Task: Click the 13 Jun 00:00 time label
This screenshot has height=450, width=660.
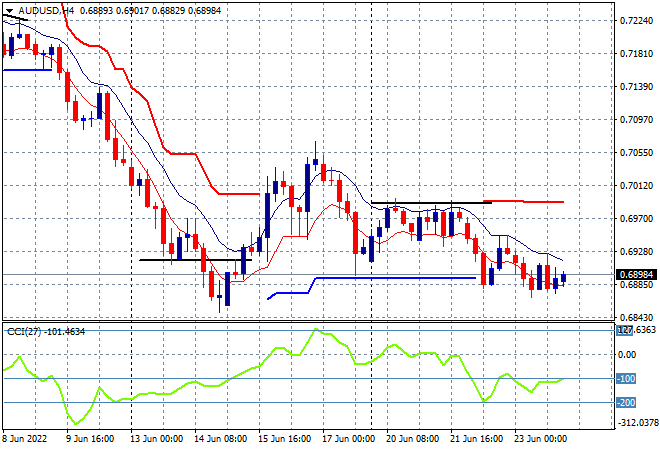Action: tap(156, 439)
